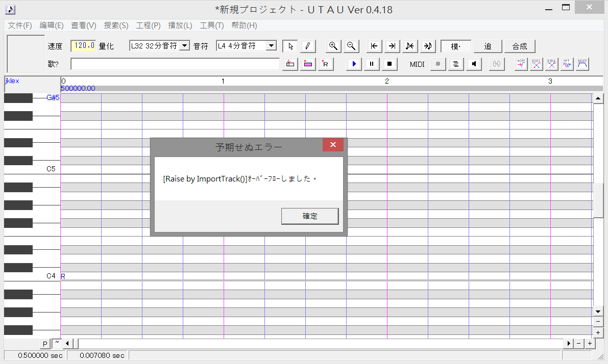Start playback with the blue play button
Image resolution: width=608 pixels, height=364 pixels.
tap(354, 64)
